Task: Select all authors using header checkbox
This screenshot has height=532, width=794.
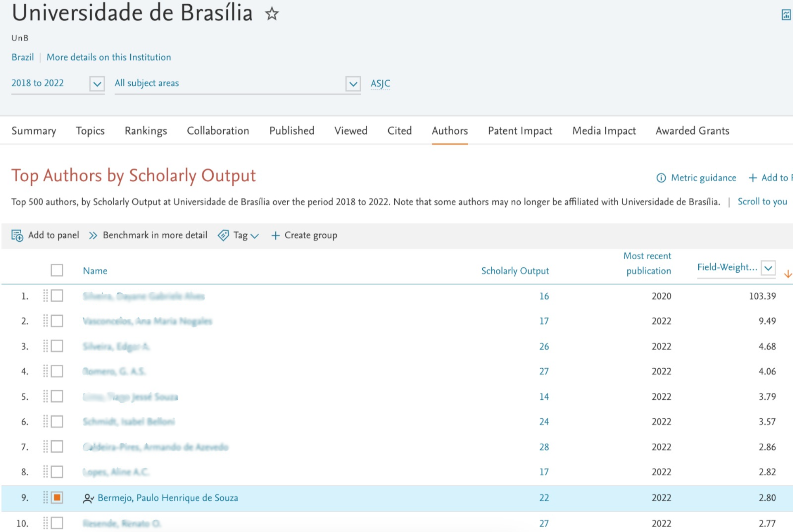Action: coord(57,270)
